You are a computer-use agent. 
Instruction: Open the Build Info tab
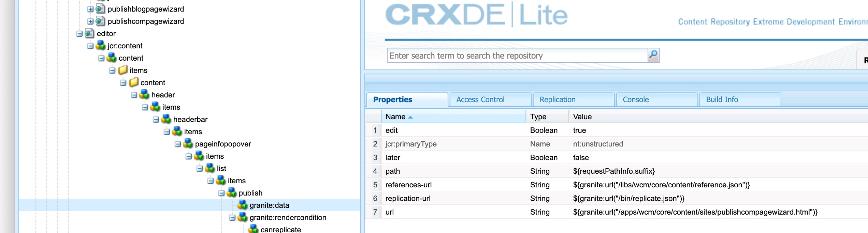tap(740, 99)
